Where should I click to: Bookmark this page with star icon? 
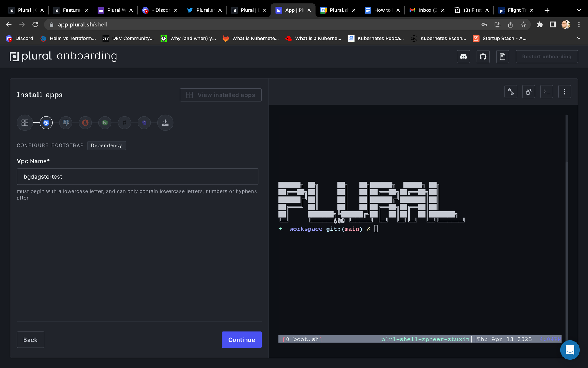coord(523,24)
